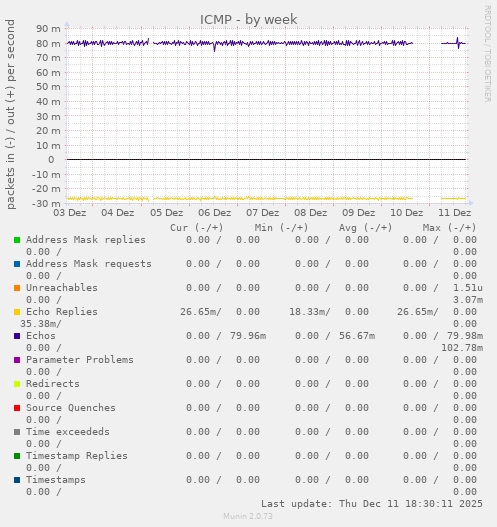Click the 'Last update' timestamp text
The height and width of the screenshot is (527, 497).
pos(372,504)
